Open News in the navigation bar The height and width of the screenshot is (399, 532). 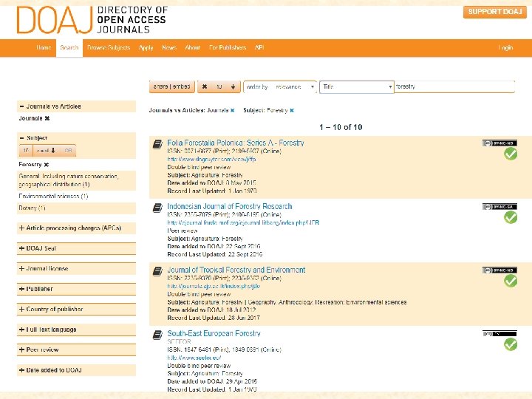point(169,48)
